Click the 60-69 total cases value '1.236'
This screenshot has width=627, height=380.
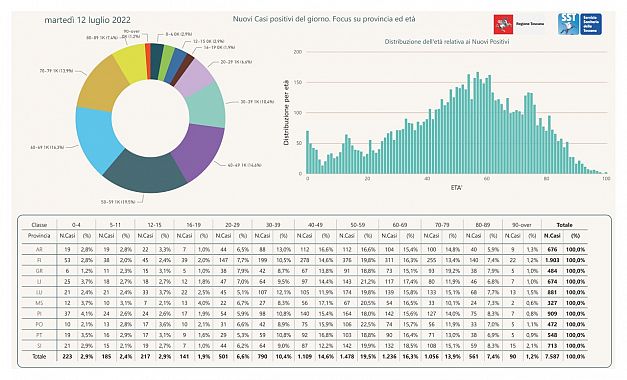tap(389, 356)
